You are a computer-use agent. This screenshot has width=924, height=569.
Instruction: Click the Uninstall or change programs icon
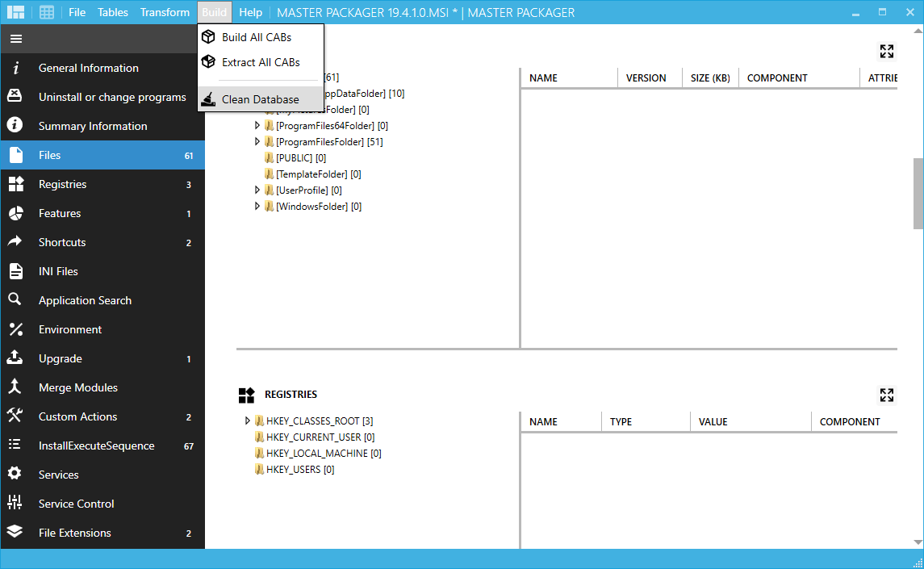[x=15, y=96]
